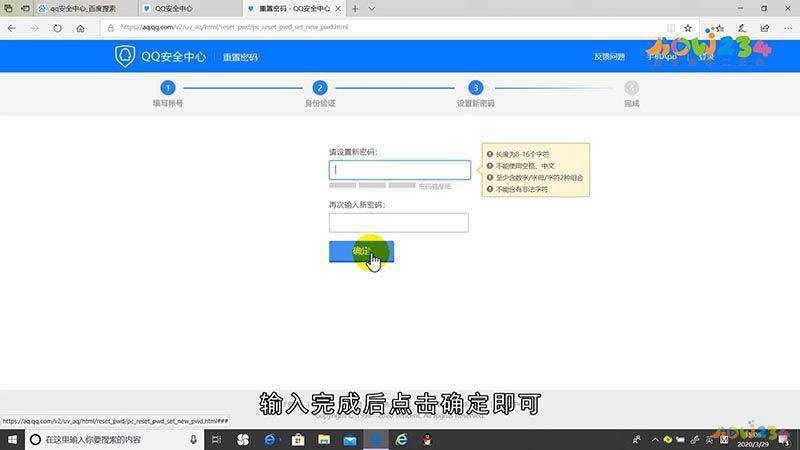Screen dimensions: 800x450
Task: Click QQ安全中心 shield logo
Action: [124, 56]
